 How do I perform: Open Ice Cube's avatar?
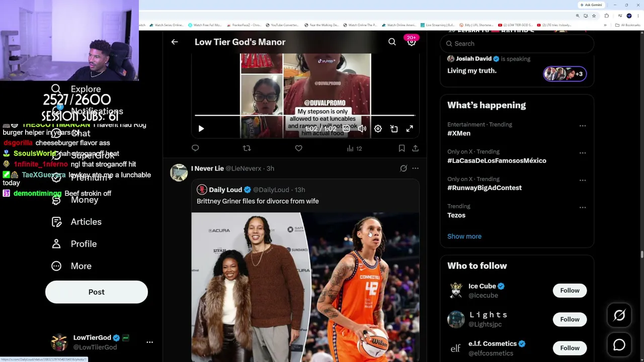coord(456,291)
